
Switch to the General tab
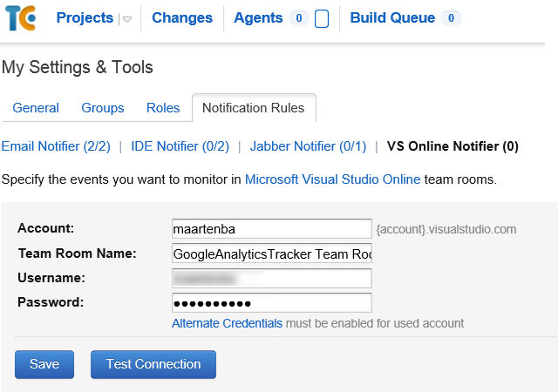coord(36,108)
